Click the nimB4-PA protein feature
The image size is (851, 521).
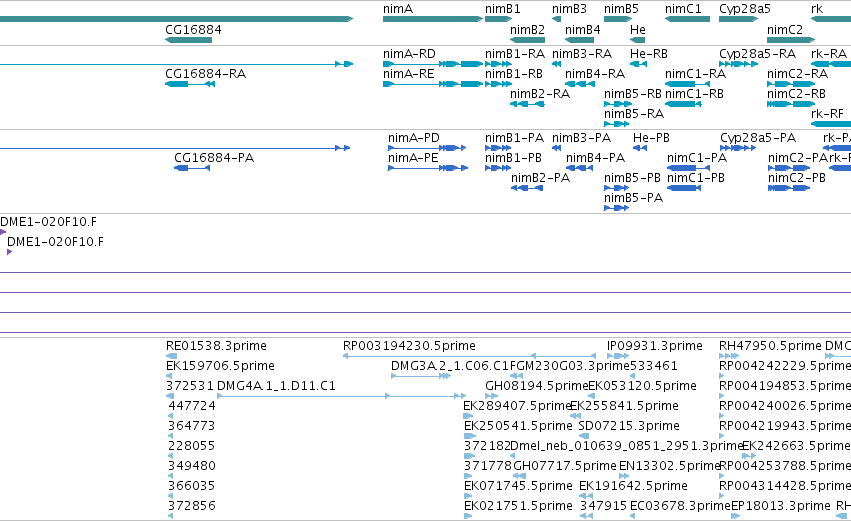[579, 168]
